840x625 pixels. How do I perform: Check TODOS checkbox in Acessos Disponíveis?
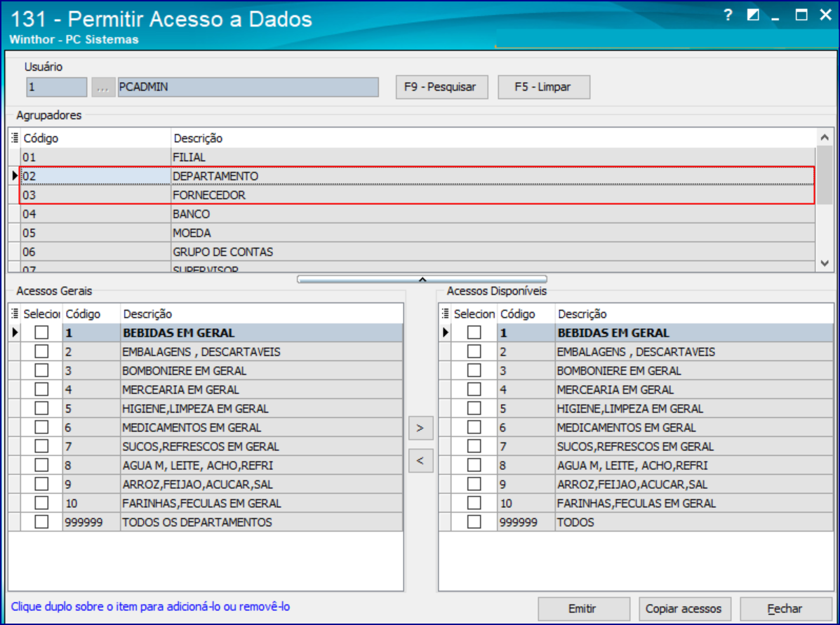coord(474,522)
